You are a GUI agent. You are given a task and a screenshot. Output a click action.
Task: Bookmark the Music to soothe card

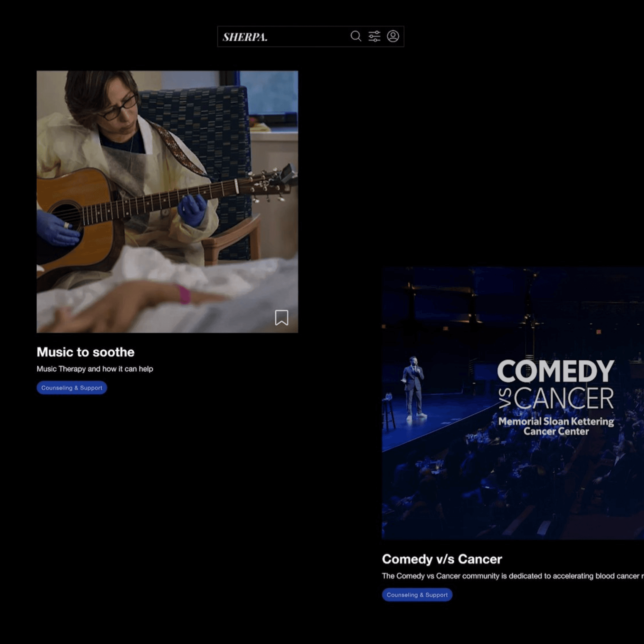point(281,317)
